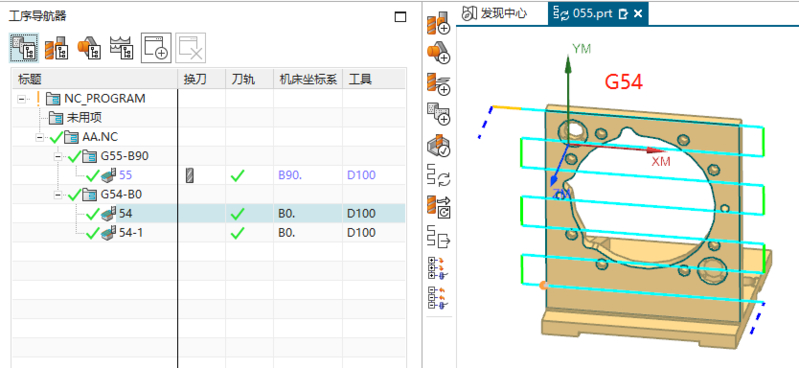Click Create Operation icon in vertical toolbar
This screenshot has height=368, width=799.
point(439,83)
